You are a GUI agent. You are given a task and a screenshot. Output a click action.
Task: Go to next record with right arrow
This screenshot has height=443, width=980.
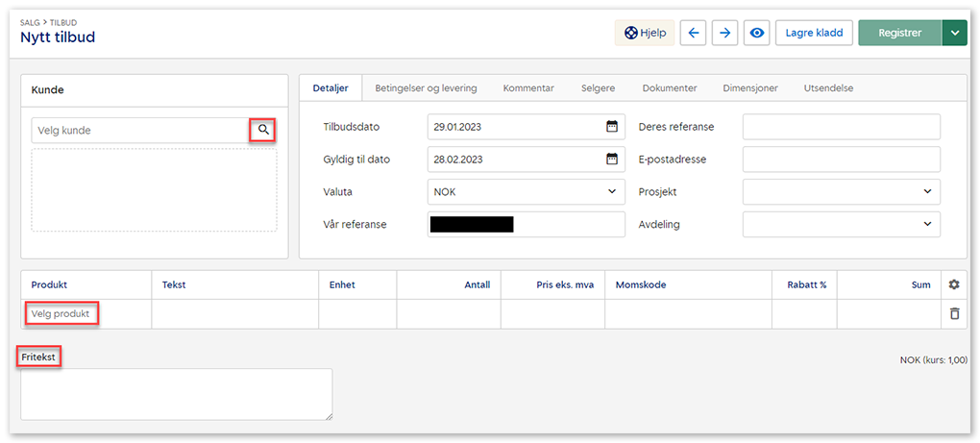tap(724, 33)
